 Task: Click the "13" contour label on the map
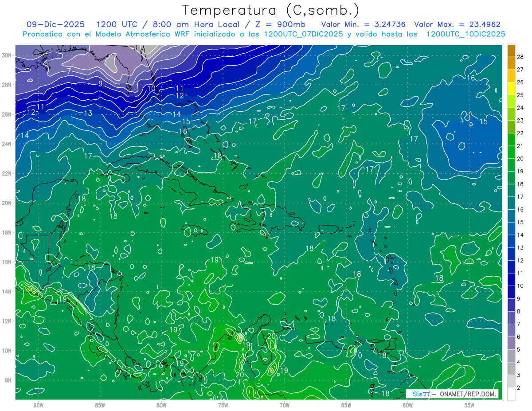coord(88,114)
